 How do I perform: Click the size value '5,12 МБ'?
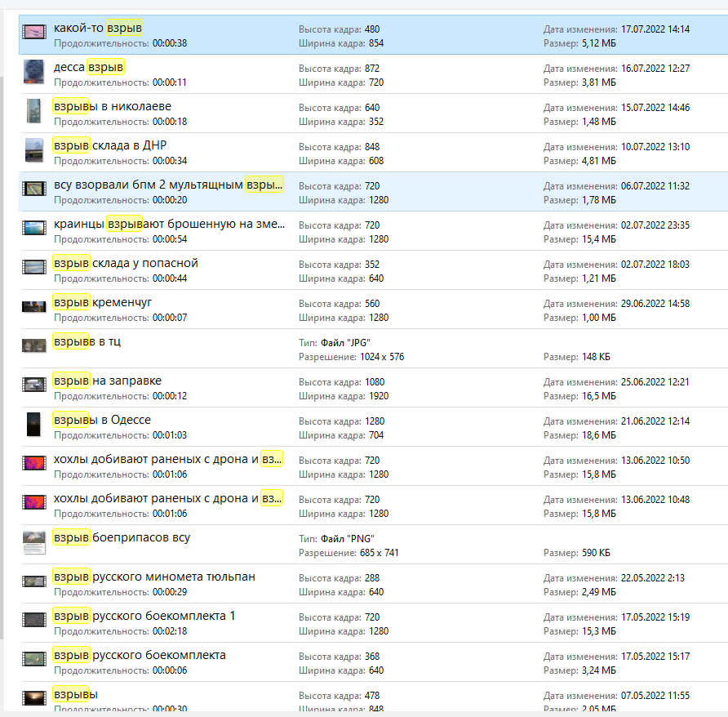599,43
